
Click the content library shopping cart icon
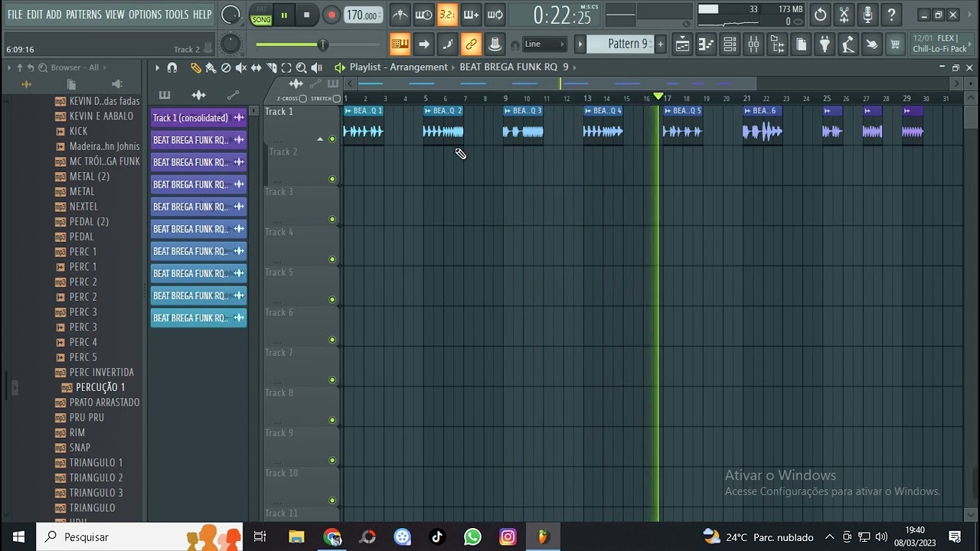tap(895, 44)
